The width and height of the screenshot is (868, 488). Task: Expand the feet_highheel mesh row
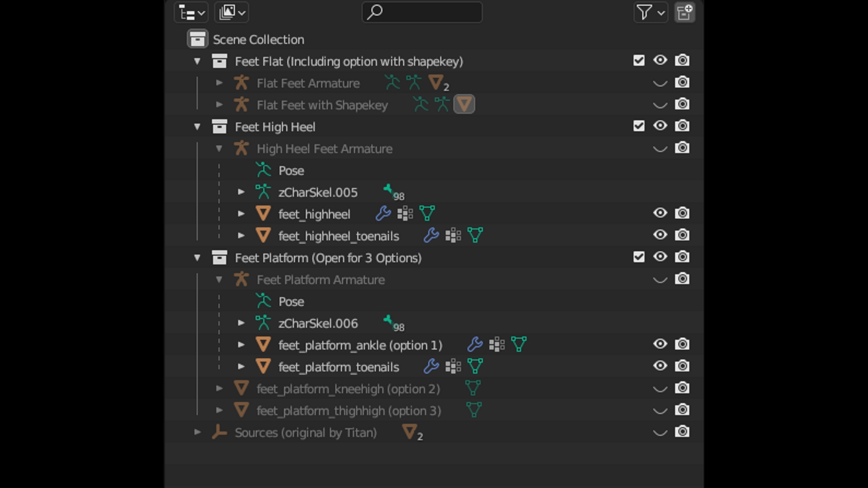[x=241, y=214]
